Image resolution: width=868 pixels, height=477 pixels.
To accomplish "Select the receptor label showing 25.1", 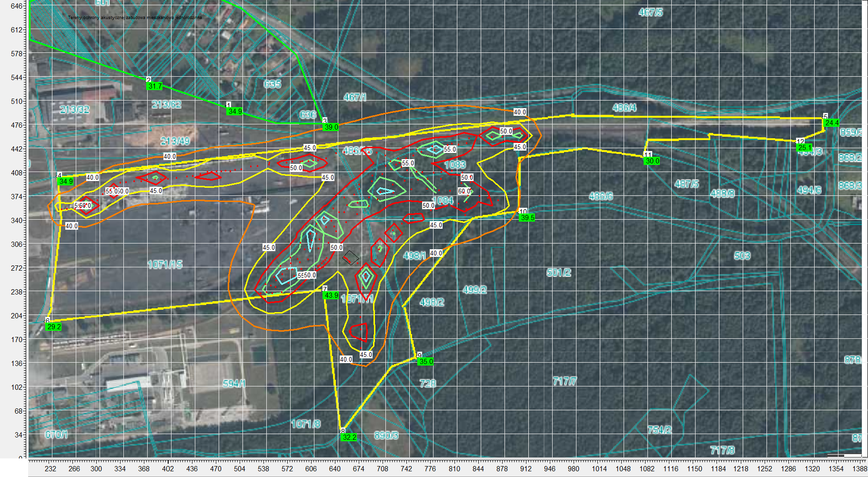I will click(805, 148).
